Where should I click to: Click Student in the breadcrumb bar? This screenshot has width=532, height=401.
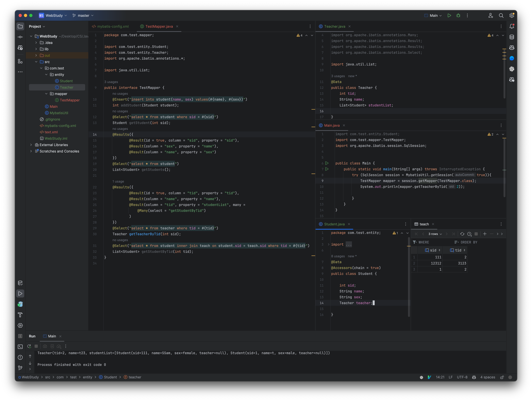pos(110,377)
